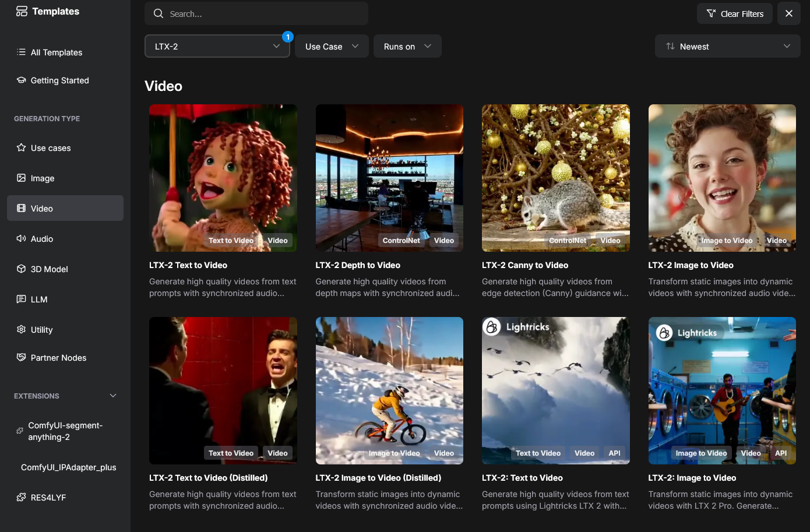810x532 pixels.
Task: Switch to Audio category
Action: pyautogui.click(x=65, y=238)
